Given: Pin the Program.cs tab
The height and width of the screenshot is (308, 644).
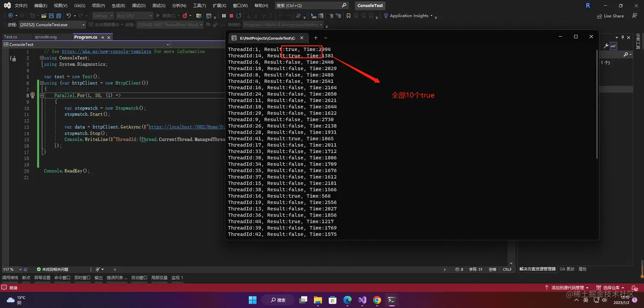Looking at the screenshot, I should click(x=102, y=37).
